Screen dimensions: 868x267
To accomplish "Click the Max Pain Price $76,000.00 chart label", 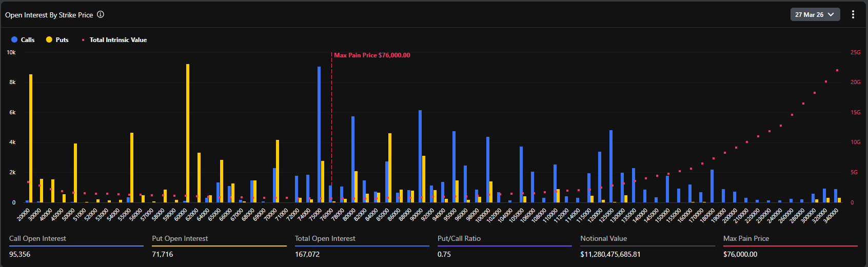I will coord(372,55).
